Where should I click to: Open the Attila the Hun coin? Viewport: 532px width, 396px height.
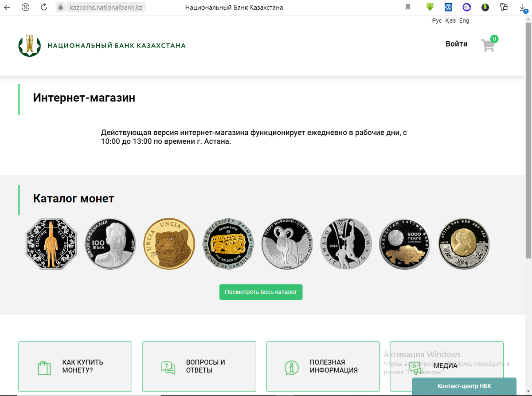pos(464,244)
